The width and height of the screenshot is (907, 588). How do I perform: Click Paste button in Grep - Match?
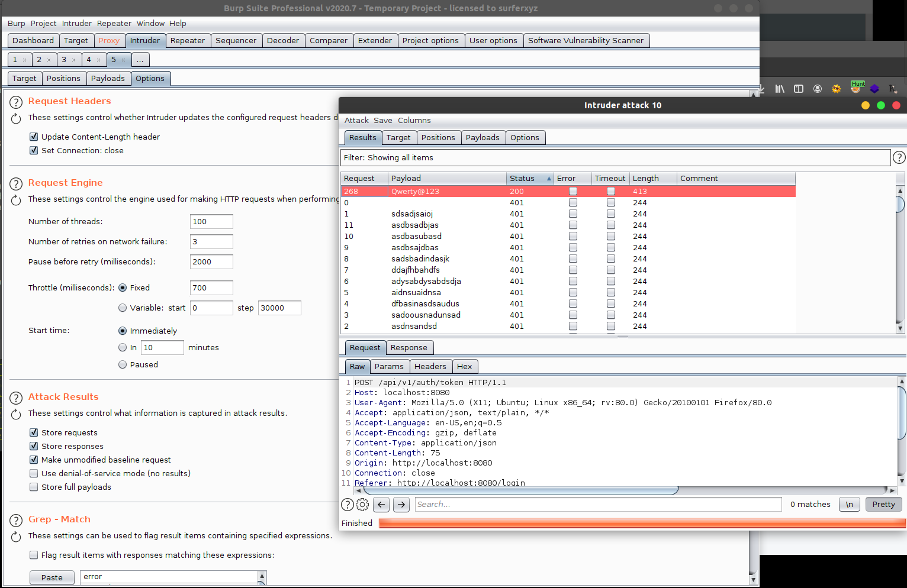click(52, 577)
